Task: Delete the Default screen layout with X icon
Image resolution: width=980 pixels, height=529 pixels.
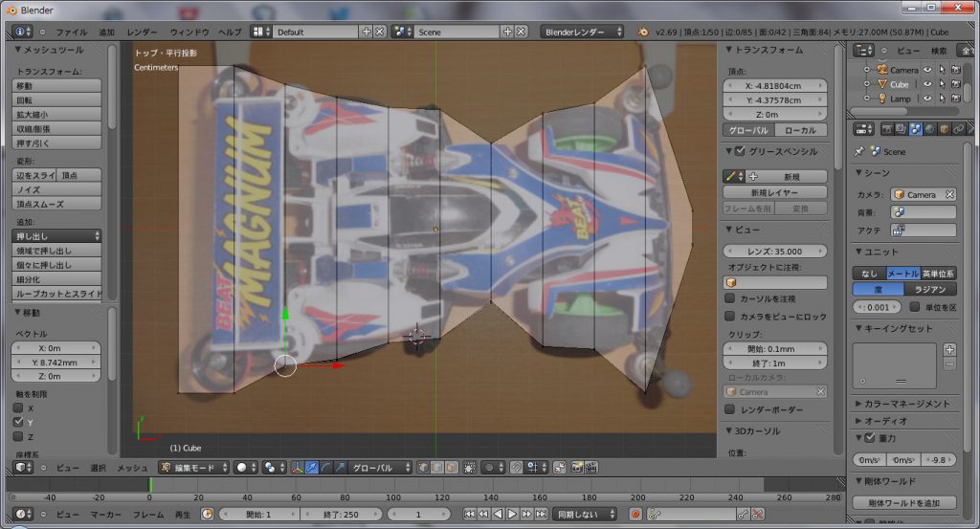Action: pyautogui.click(x=379, y=32)
